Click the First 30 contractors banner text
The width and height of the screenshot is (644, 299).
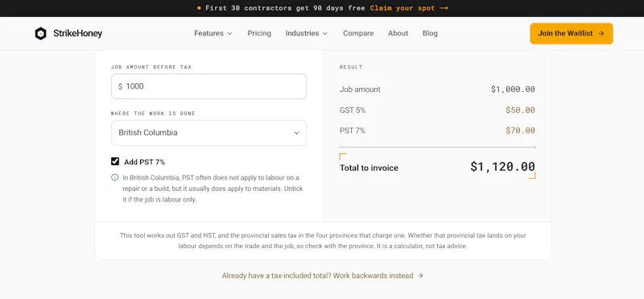coord(285,8)
